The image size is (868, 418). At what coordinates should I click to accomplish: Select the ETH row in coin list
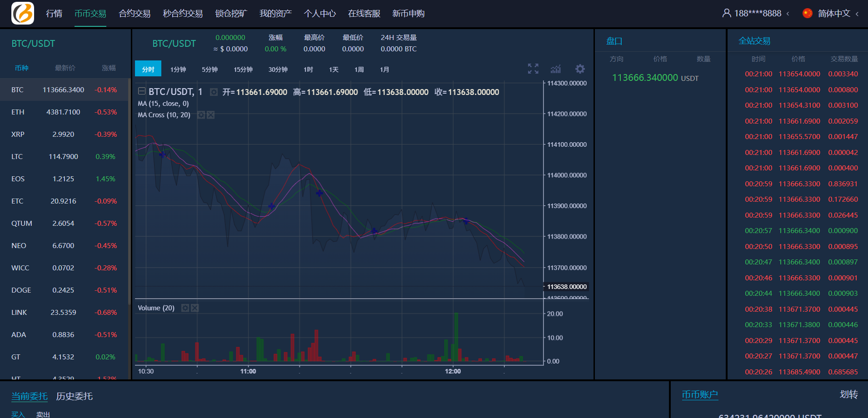[x=64, y=112]
